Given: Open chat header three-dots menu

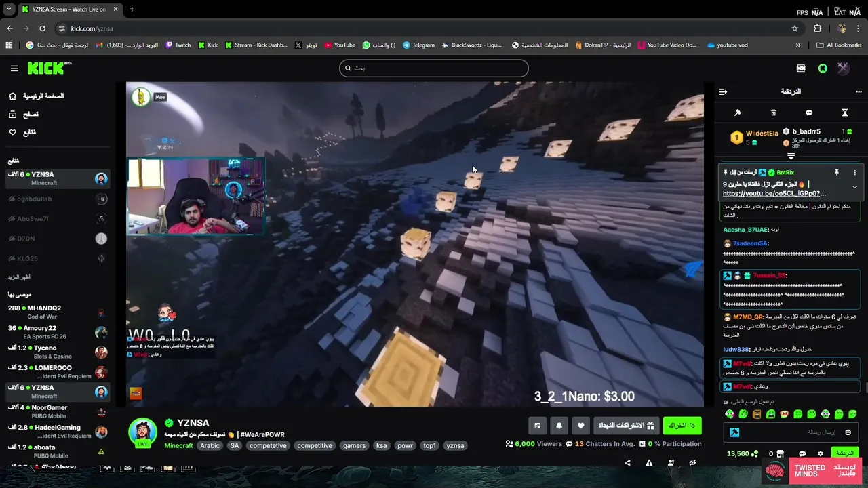Looking at the screenshot, I should pyautogui.click(x=859, y=91).
